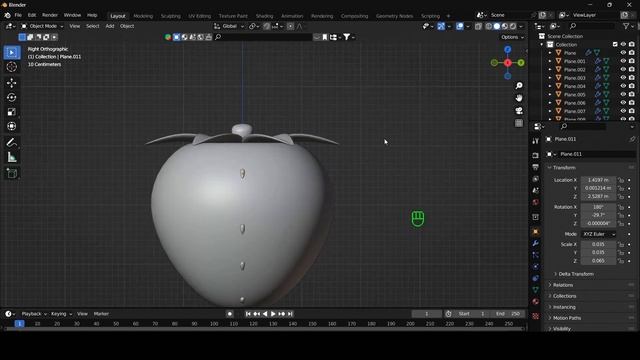Activate the 3D Cursor tool
The image size is (640, 360).
(12, 67)
